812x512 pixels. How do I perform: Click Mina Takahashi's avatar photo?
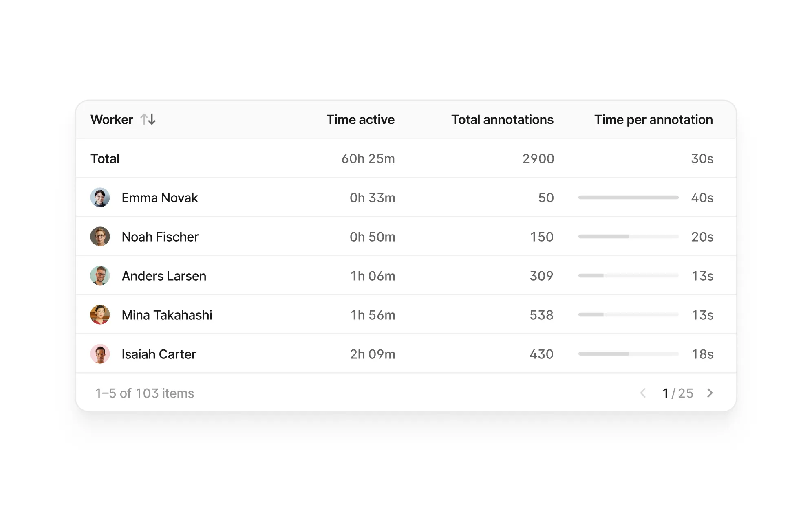click(x=100, y=315)
